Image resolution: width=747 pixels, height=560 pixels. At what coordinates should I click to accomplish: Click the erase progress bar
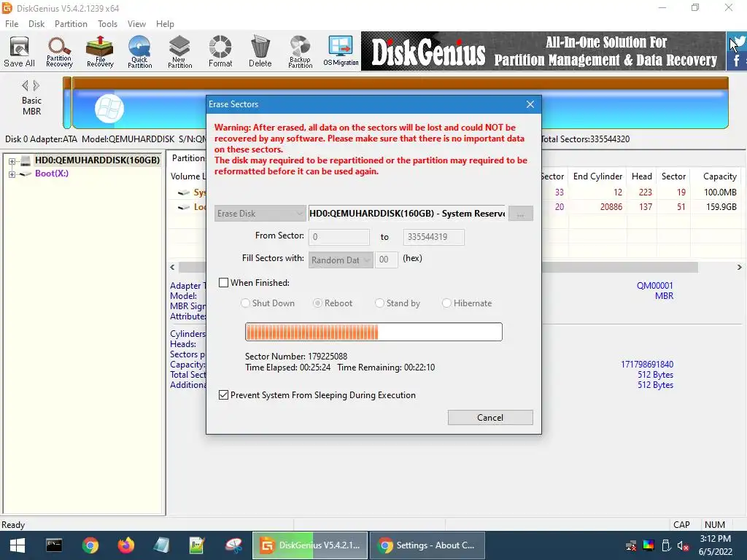(x=373, y=332)
